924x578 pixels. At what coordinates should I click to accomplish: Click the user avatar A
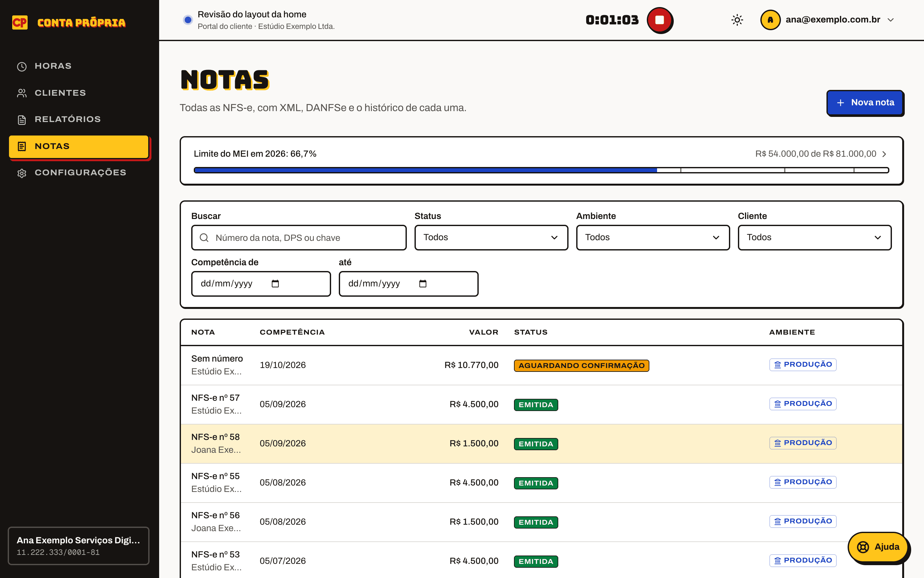pyautogui.click(x=770, y=20)
